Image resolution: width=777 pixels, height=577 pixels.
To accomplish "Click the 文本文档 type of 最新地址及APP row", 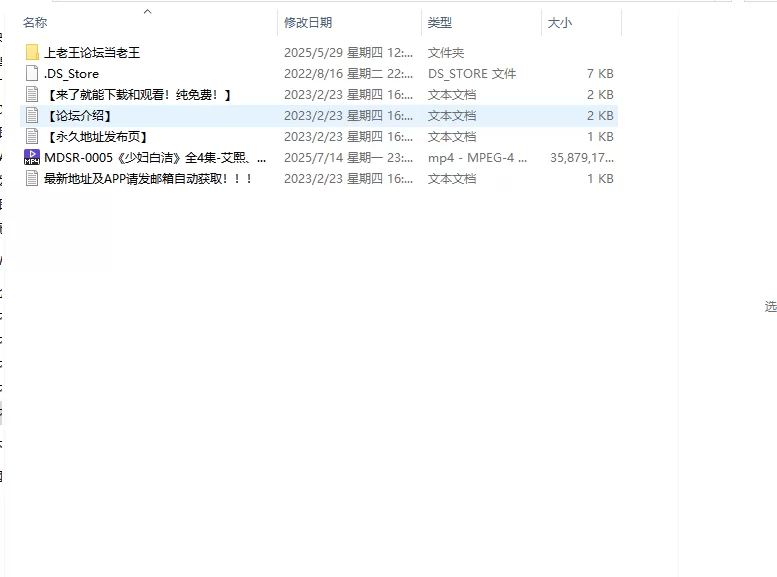I will point(452,178).
